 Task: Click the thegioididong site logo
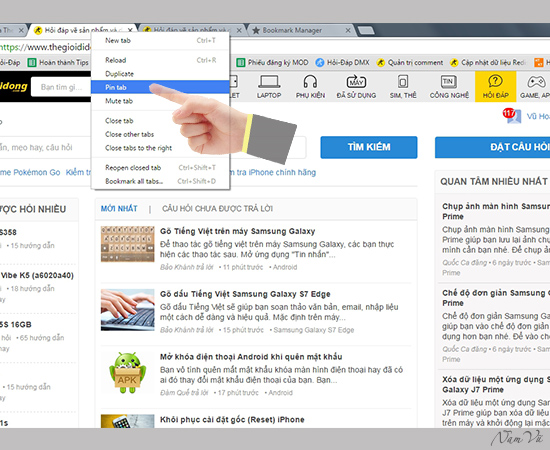(x=14, y=86)
